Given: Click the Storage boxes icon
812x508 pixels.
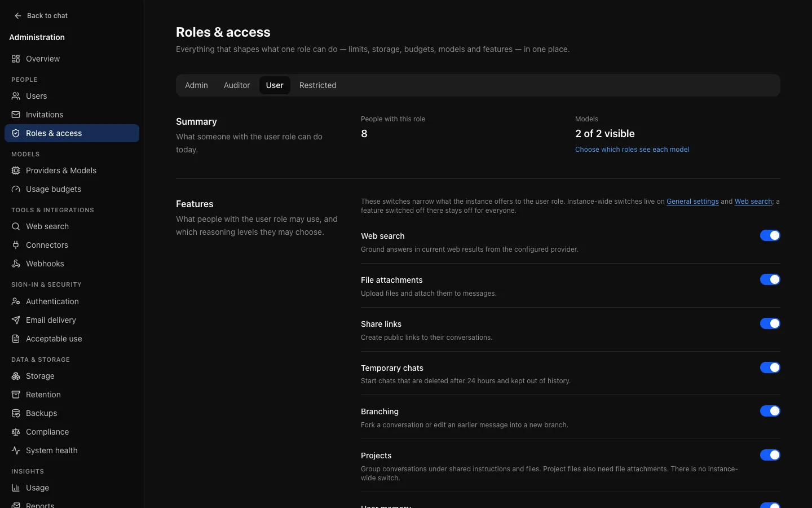Looking at the screenshot, I should pyautogui.click(x=16, y=376).
